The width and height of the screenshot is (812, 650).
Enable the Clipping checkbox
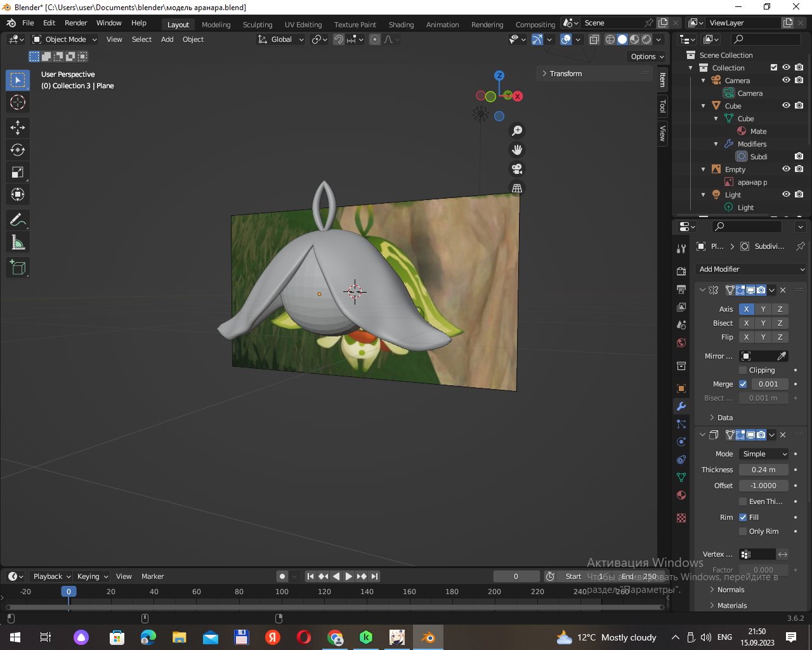(x=743, y=370)
